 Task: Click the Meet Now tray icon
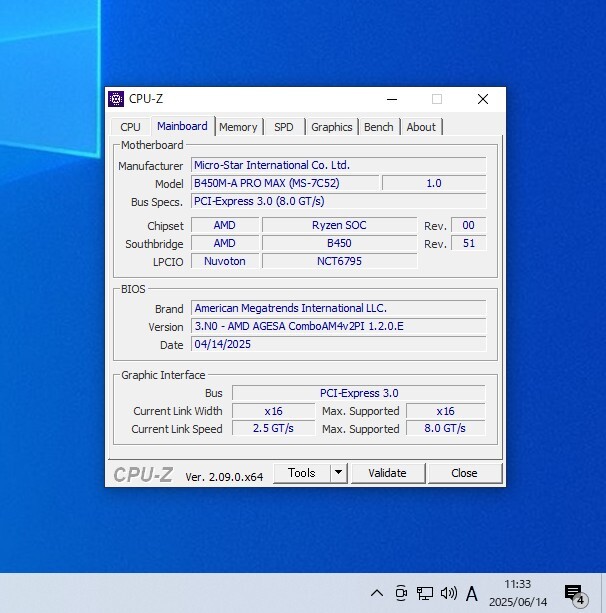tap(401, 593)
